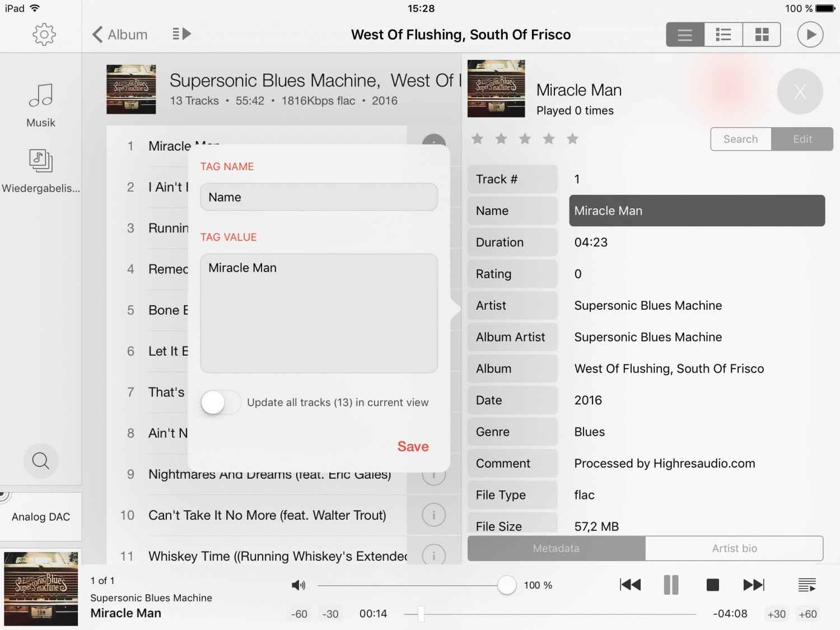Click the Tag Name input field
840x630 pixels.
pyautogui.click(x=319, y=197)
